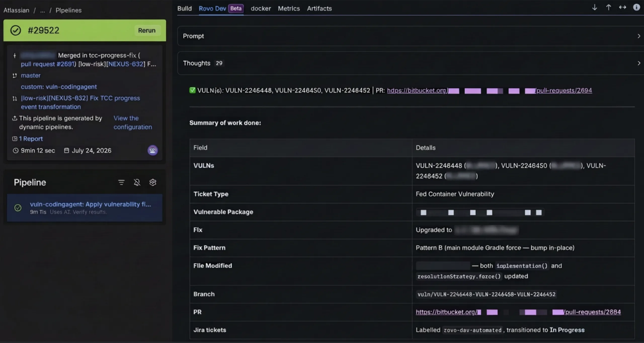Click the Pipeline panel heading
The image size is (644, 343).
pos(30,182)
